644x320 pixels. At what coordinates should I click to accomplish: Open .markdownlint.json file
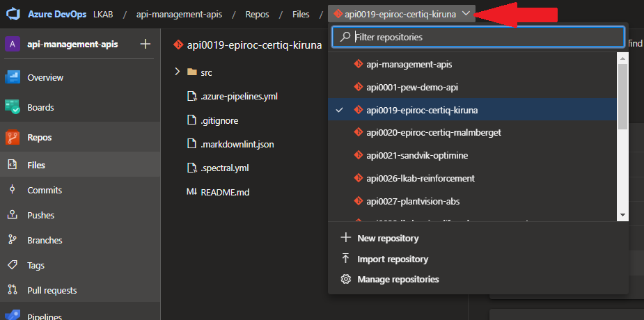[x=237, y=145]
